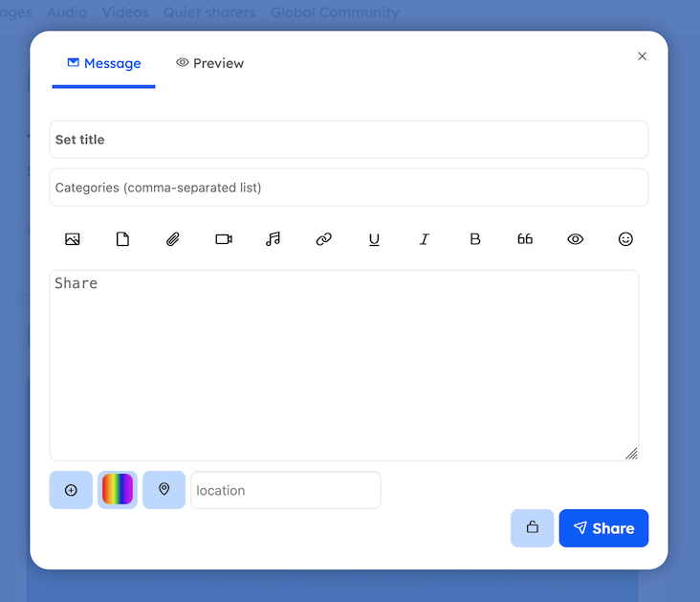Screen dimensions: 700x602
Task: Click the map pin location button
Action: point(164,490)
